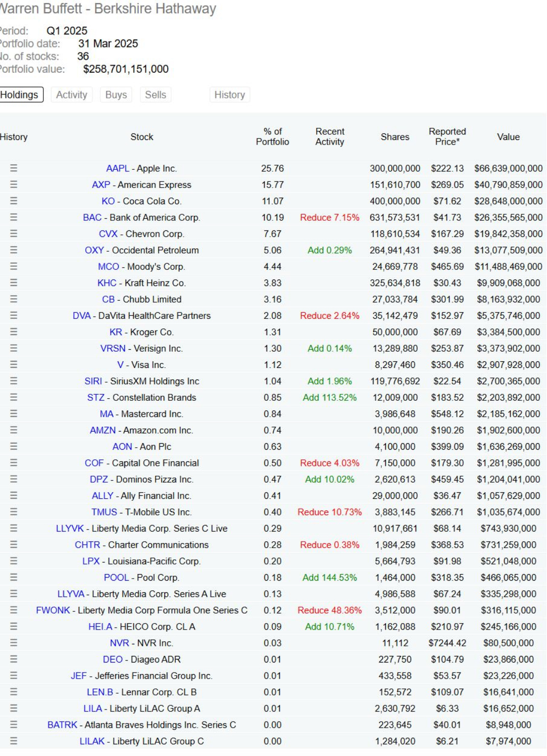Open history icon for Coca Cola Co. row
The height and width of the screenshot is (756, 547).
[14, 201]
